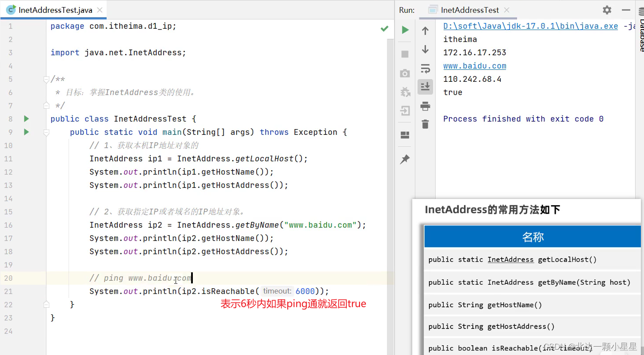This screenshot has width=644, height=355.
Task: Click the Down the Stack Trace arrow
Action: (425, 49)
